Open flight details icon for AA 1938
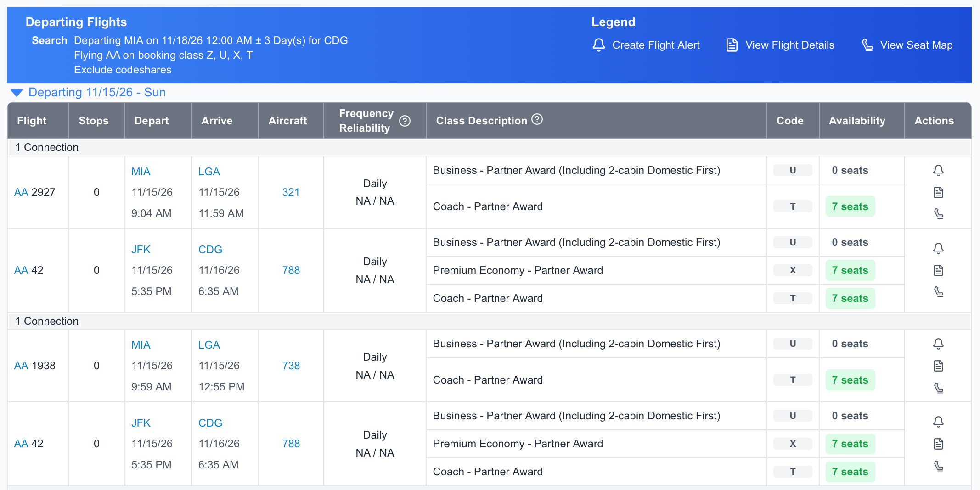The image size is (980, 490). (938, 366)
